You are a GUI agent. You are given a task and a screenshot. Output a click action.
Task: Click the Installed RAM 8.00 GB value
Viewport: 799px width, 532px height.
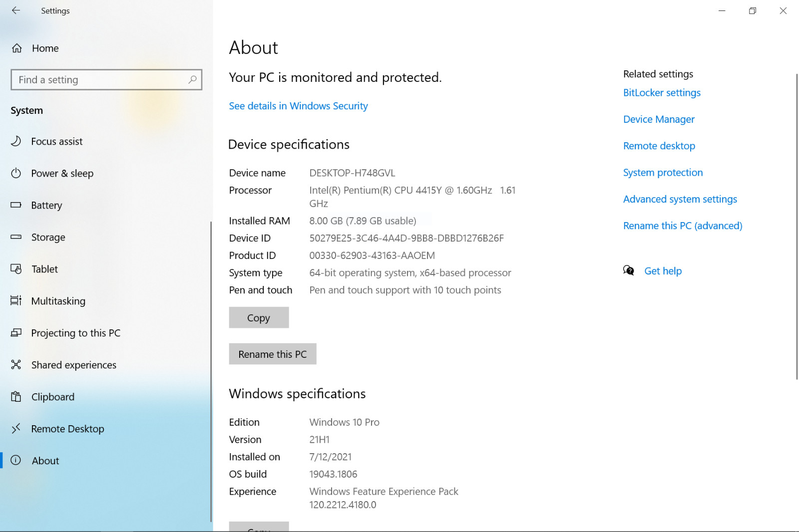click(x=363, y=221)
